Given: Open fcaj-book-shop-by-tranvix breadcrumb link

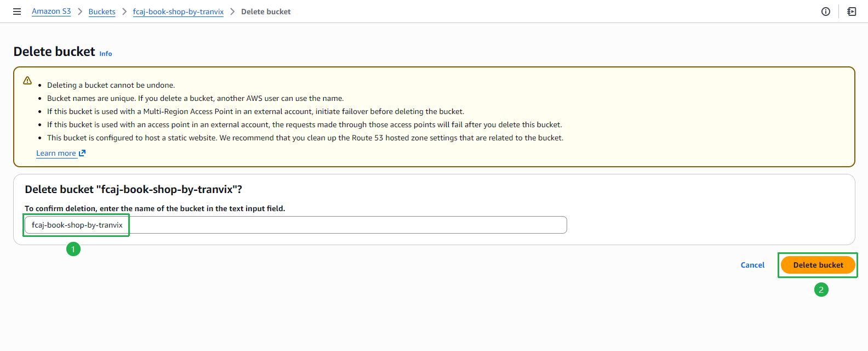Looking at the screenshot, I should tap(178, 12).
